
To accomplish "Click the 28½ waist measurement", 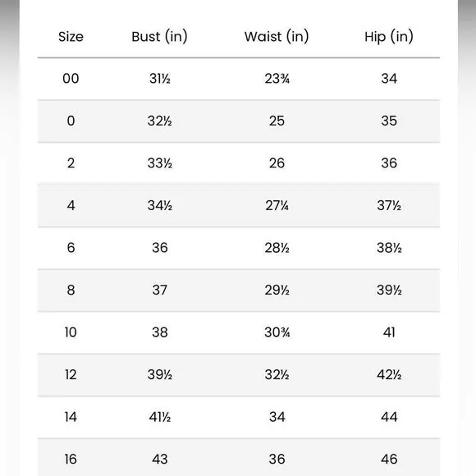I will [x=277, y=248].
